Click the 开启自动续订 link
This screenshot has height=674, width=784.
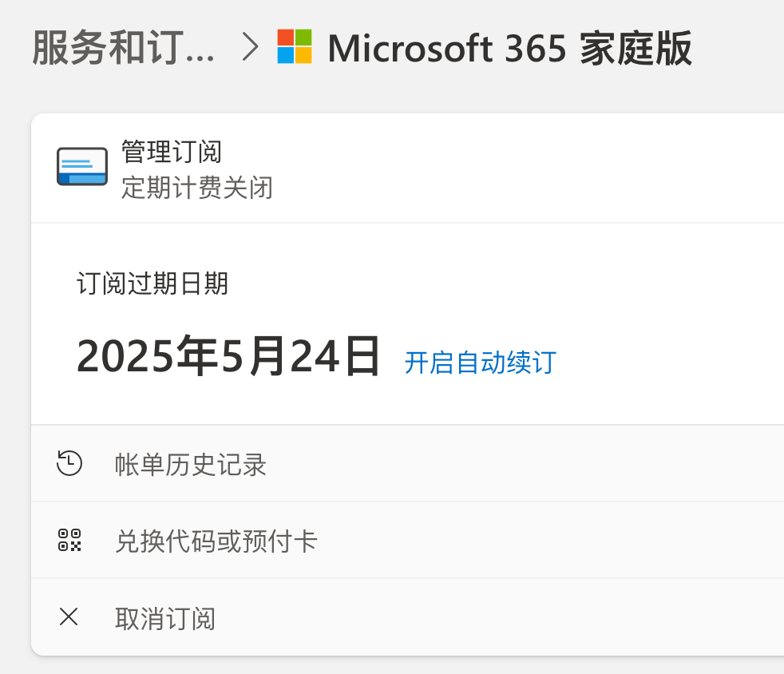tap(480, 363)
